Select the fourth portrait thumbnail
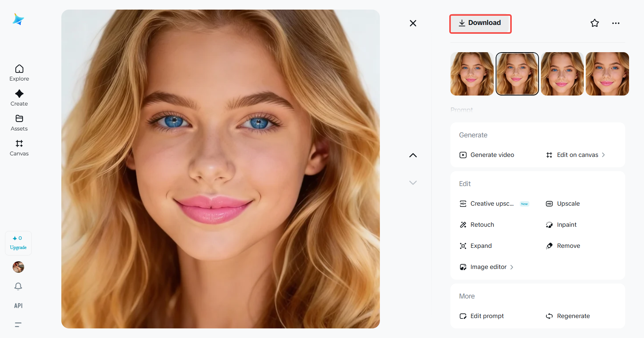644x338 pixels. 607,74
